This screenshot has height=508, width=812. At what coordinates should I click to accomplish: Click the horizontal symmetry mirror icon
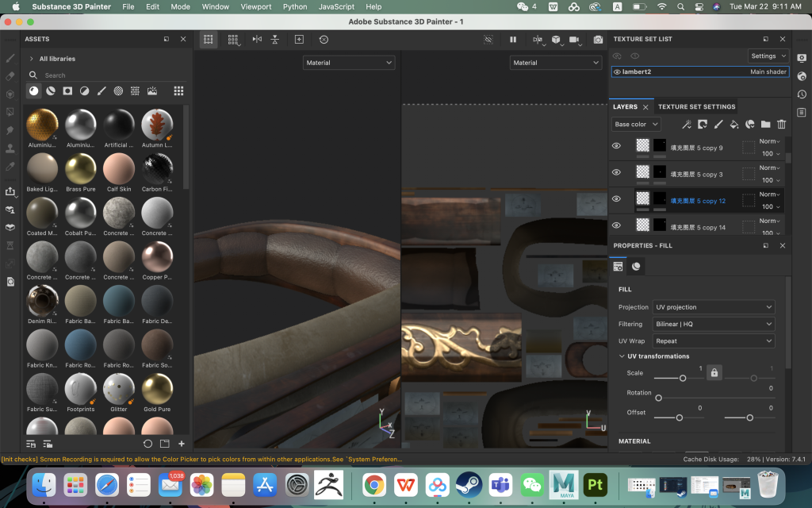(x=257, y=40)
